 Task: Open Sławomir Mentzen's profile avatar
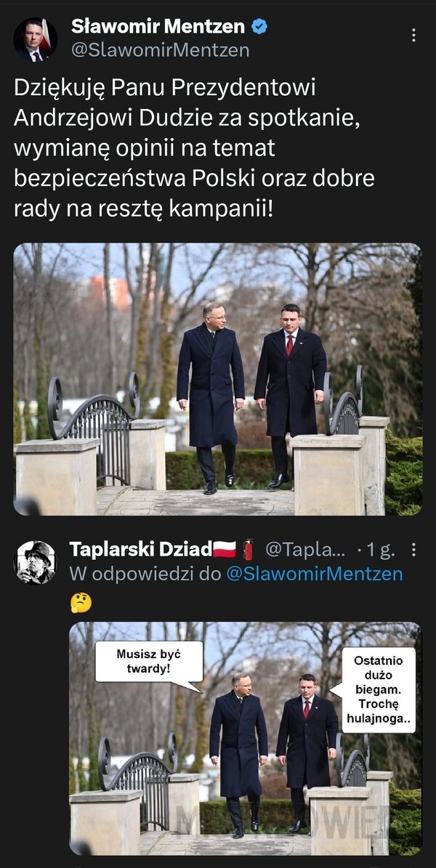tap(36, 39)
